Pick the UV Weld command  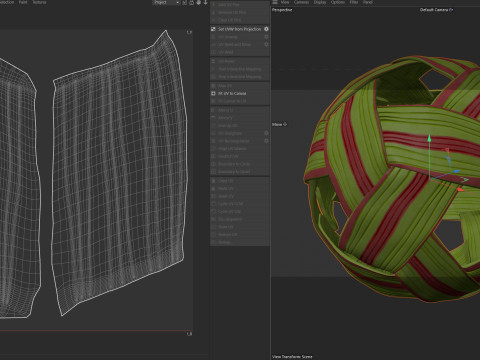pos(239,52)
